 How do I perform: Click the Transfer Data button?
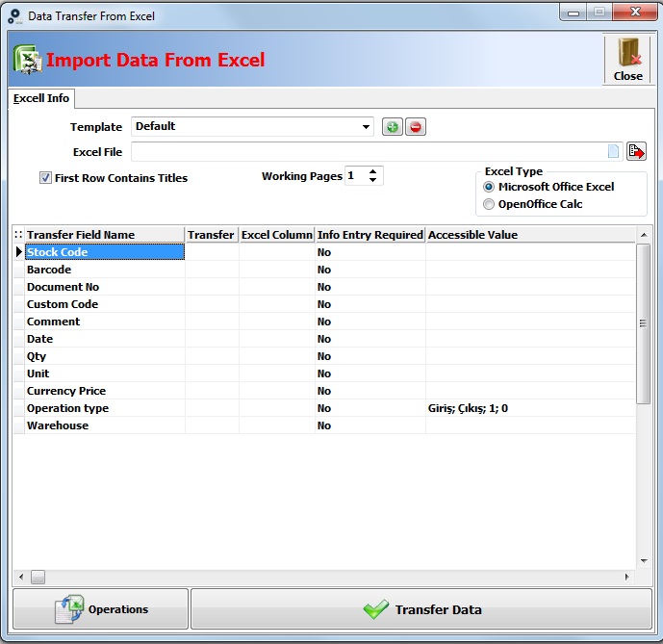[421, 609]
